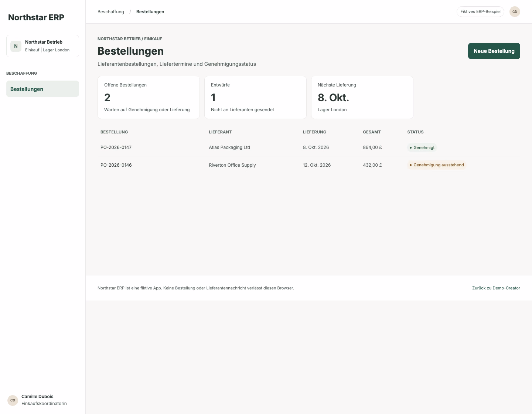This screenshot has width=532, height=414.
Task: Click the NORTHSTAR BETRIEB / EINKAUF label
Action: pos(130,39)
